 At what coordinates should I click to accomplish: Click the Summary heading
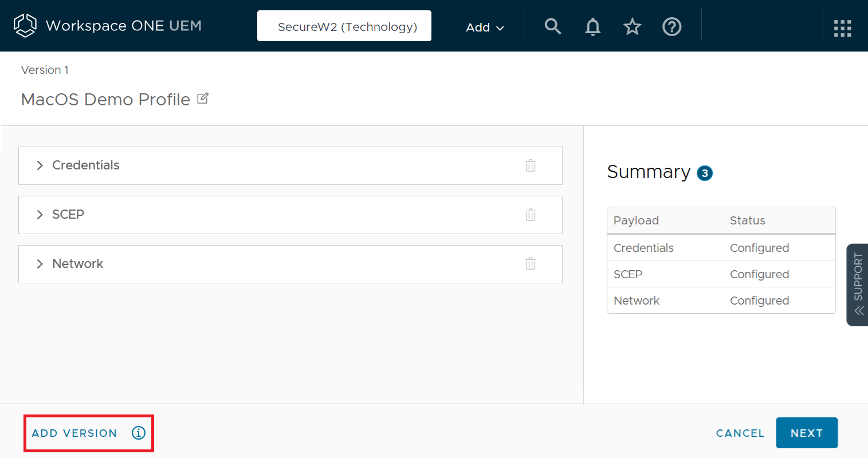click(649, 172)
